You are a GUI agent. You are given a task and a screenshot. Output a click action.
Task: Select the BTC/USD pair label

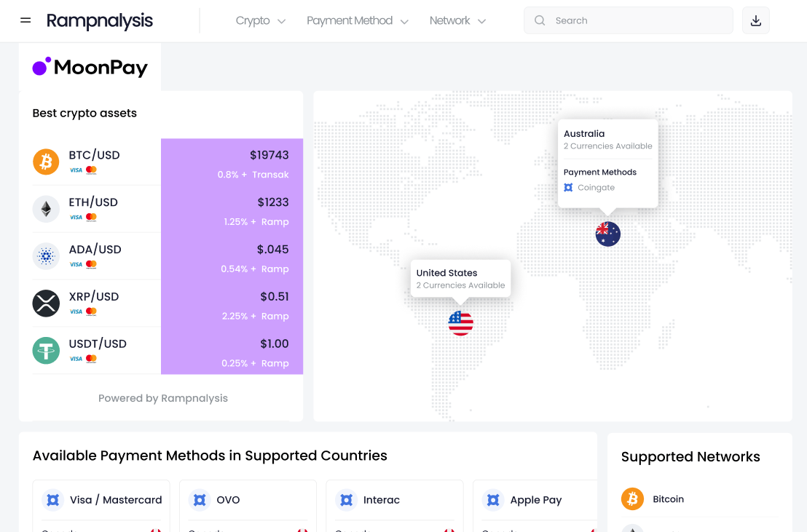(x=94, y=155)
